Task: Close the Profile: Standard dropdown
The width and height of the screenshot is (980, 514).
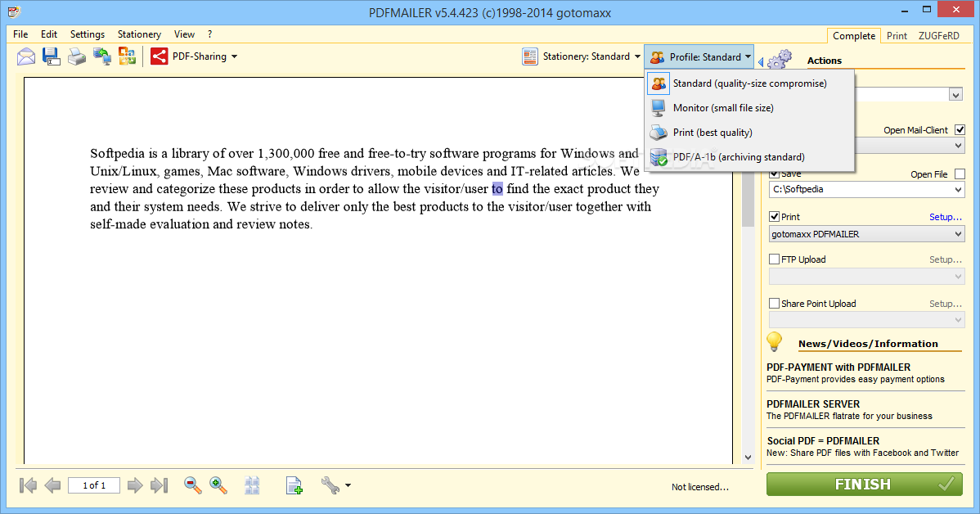Action: [x=699, y=57]
